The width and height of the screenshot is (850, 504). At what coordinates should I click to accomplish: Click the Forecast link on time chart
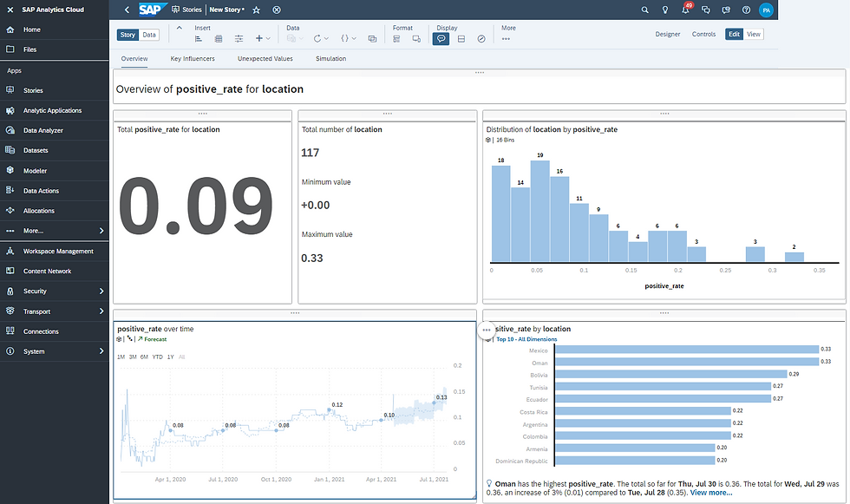[153, 339]
